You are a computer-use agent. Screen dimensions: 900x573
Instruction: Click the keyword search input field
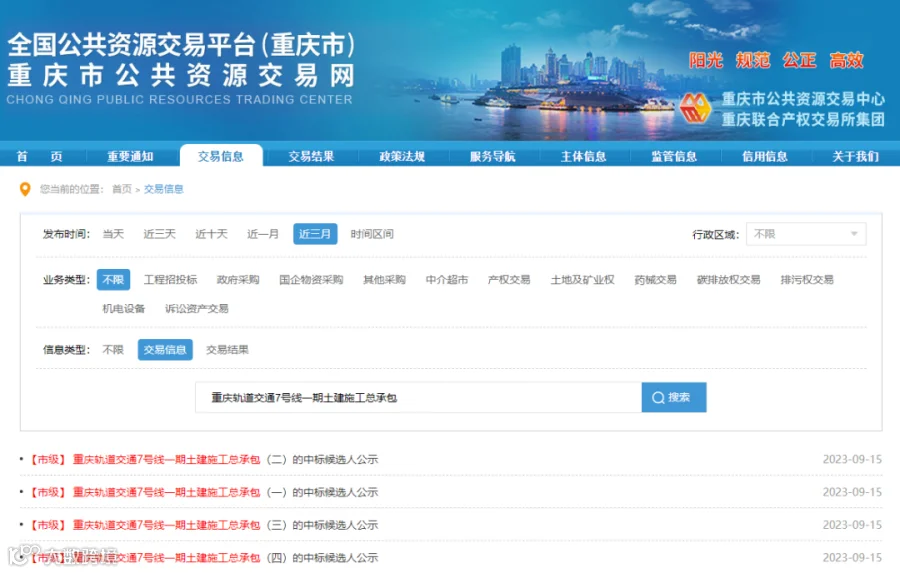418,397
